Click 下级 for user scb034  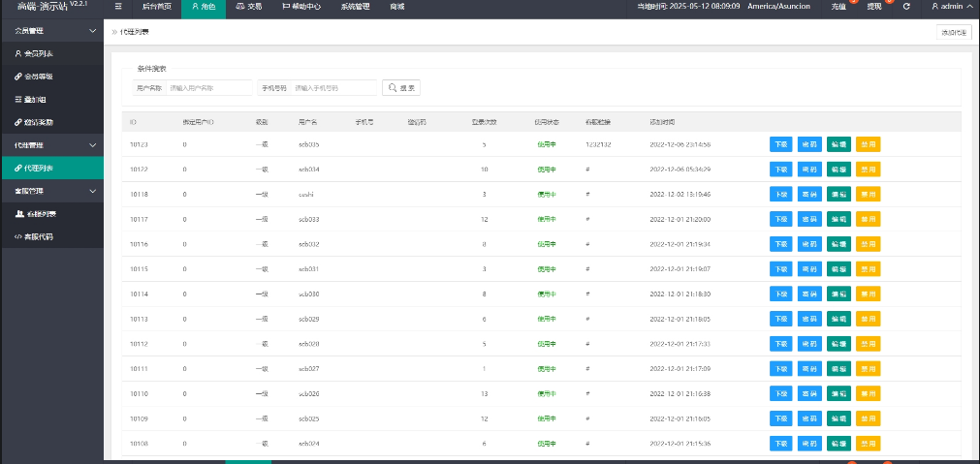(x=780, y=170)
